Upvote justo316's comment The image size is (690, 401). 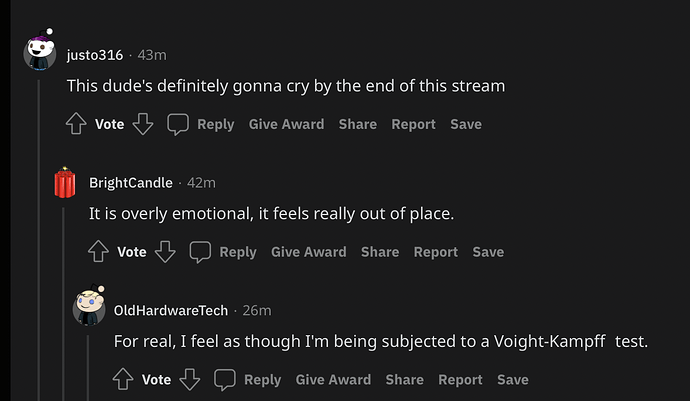click(77, 124)
